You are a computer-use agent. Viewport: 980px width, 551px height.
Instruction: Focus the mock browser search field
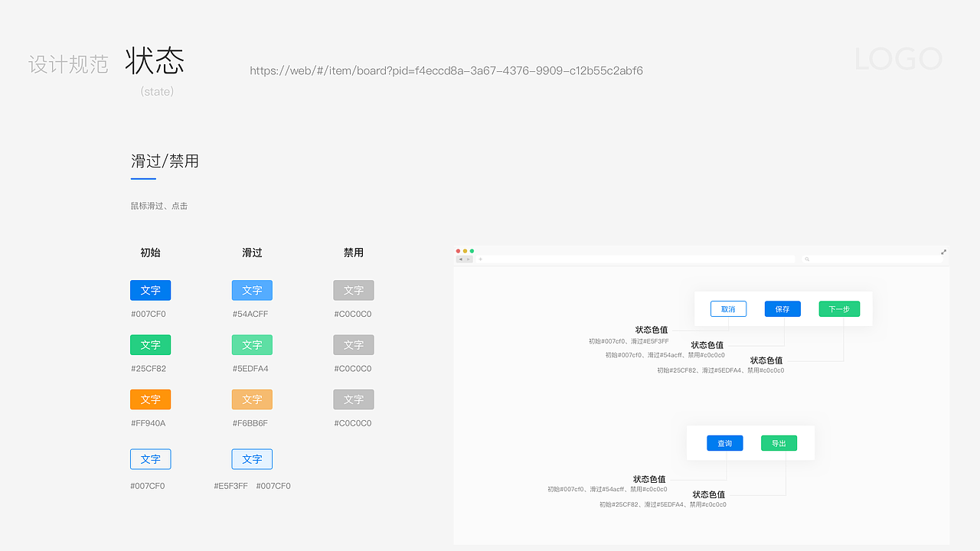873,259
